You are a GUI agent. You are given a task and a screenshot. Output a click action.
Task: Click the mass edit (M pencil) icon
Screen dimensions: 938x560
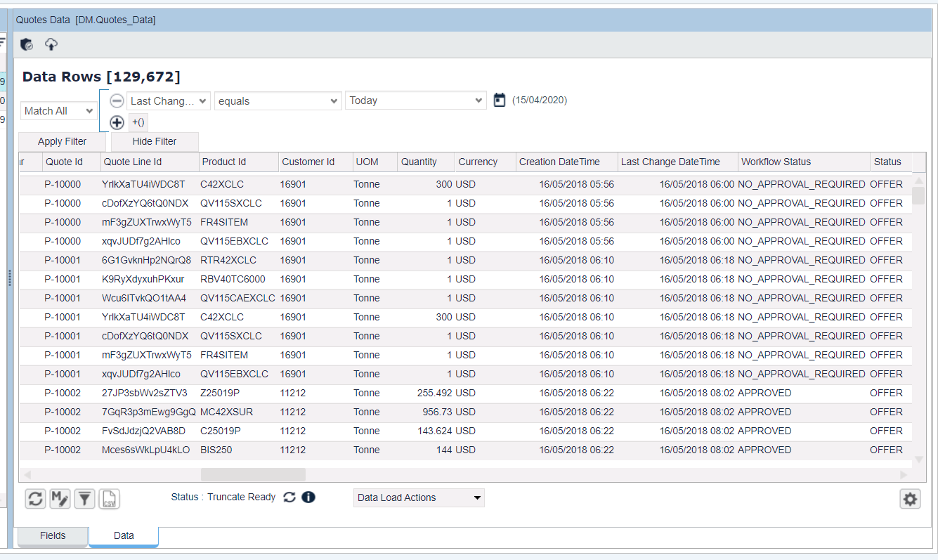(60, 499)
